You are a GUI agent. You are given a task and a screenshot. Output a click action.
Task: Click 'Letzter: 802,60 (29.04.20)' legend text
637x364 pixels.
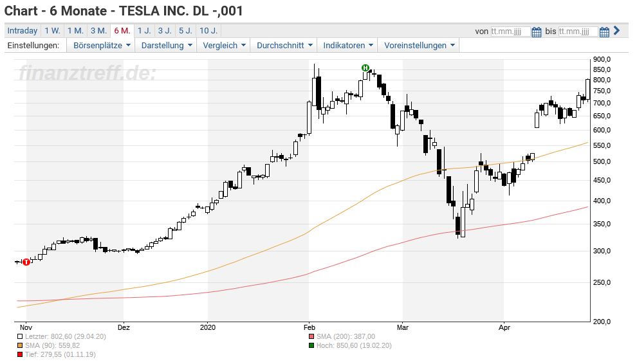pos(66,337)
